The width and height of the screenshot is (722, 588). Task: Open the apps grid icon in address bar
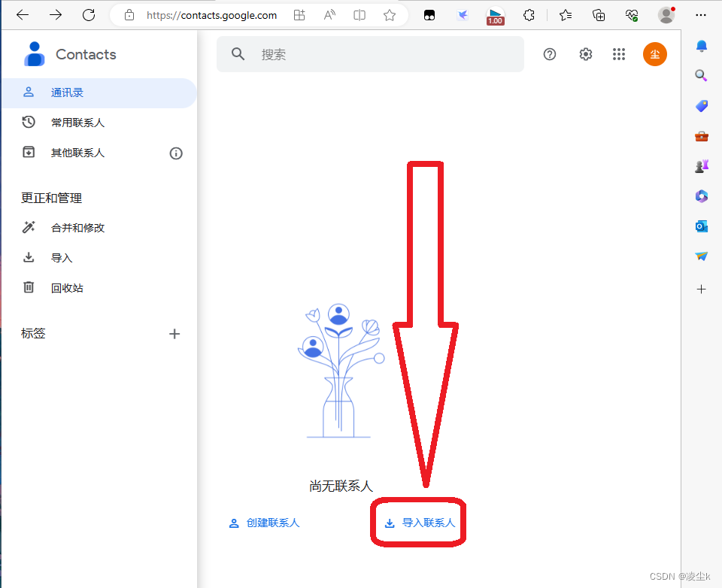coord(299,15)
